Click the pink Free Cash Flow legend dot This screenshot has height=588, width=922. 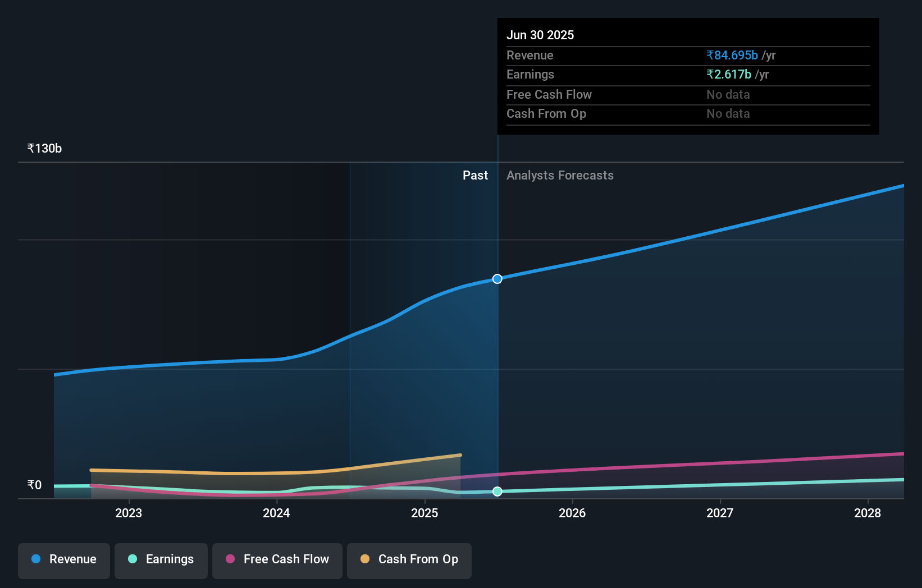230,559
